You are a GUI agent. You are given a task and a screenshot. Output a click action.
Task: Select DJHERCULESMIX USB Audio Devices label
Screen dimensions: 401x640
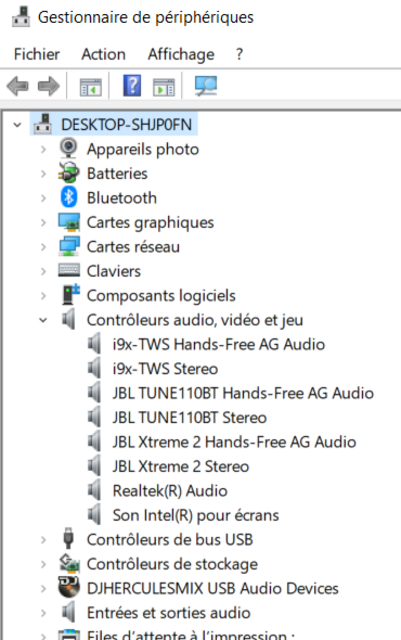point(213,589)
